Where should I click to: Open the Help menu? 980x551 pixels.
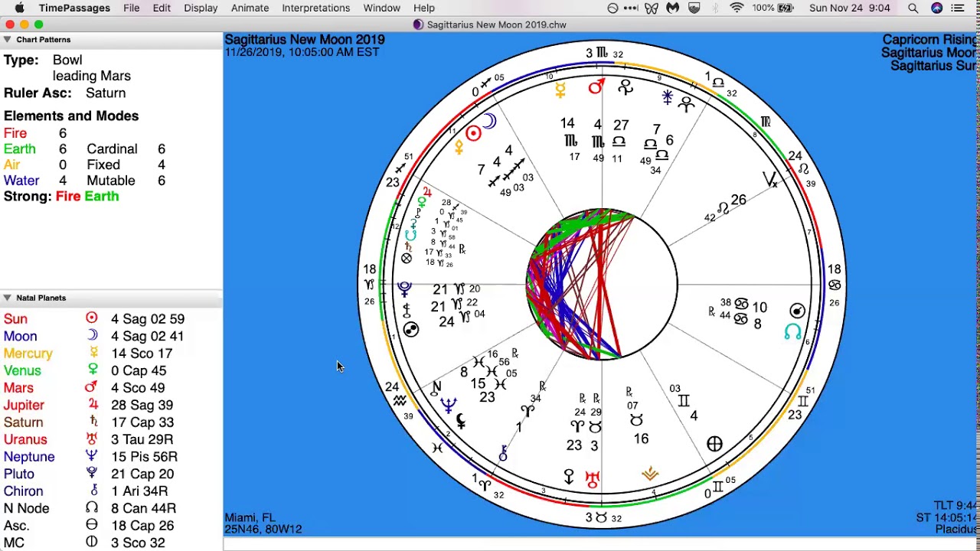(424, 8)
